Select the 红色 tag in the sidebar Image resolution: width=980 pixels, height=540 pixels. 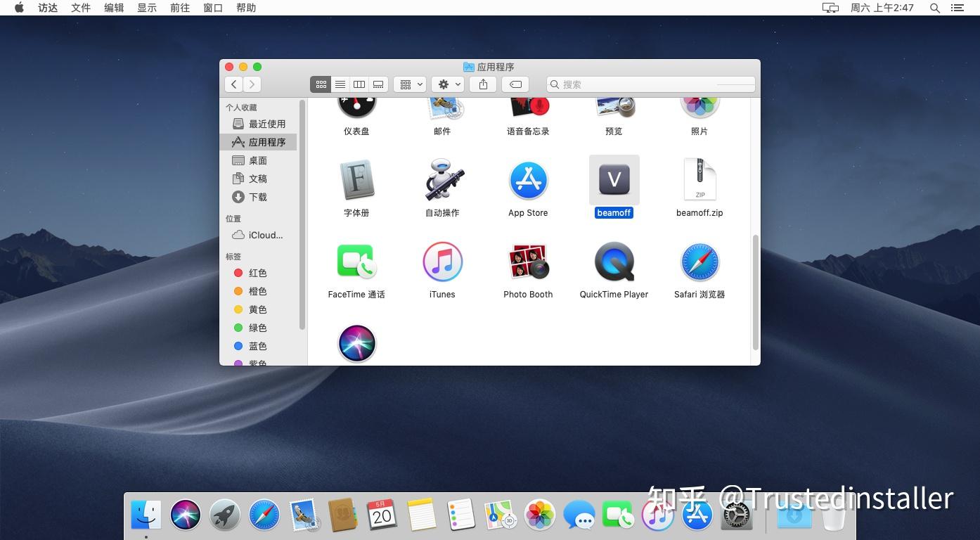(x=257, y=273)
